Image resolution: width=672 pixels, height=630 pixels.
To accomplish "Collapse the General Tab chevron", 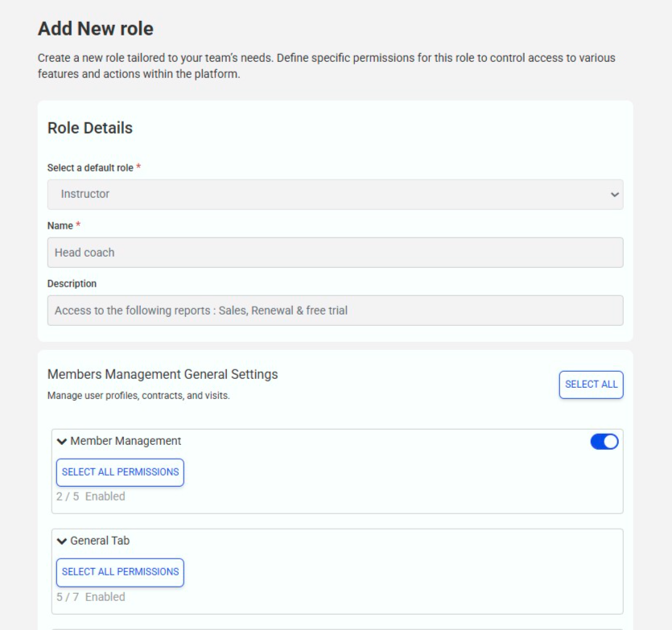I will (62, 541).
